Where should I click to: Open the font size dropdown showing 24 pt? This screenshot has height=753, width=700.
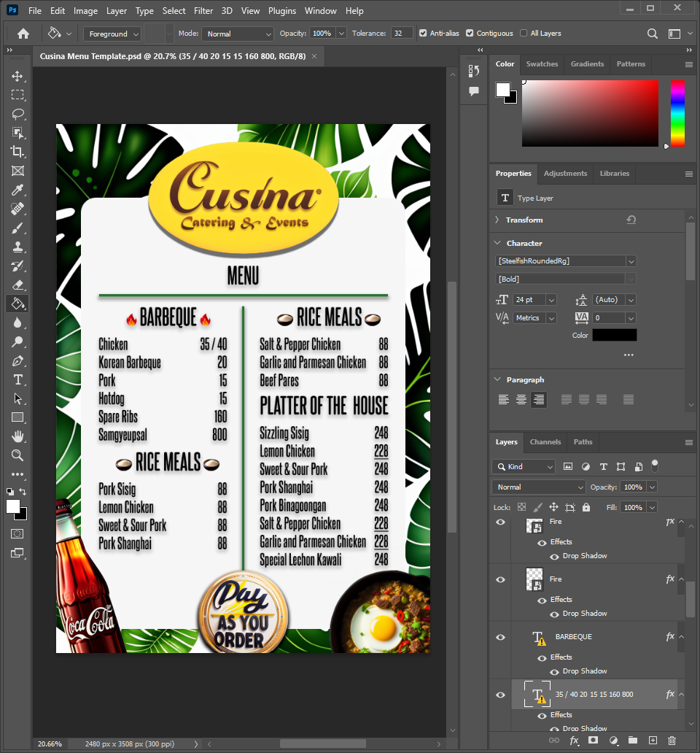(551, 299)
